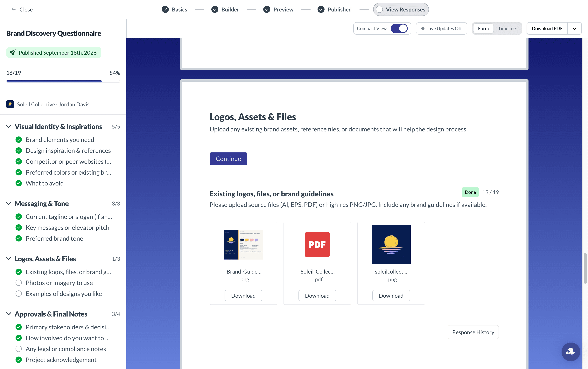Click the Basics step checkmark icon
Viewport: 588px width, 369px height.
pyautogui.click(x=165, y=9)
